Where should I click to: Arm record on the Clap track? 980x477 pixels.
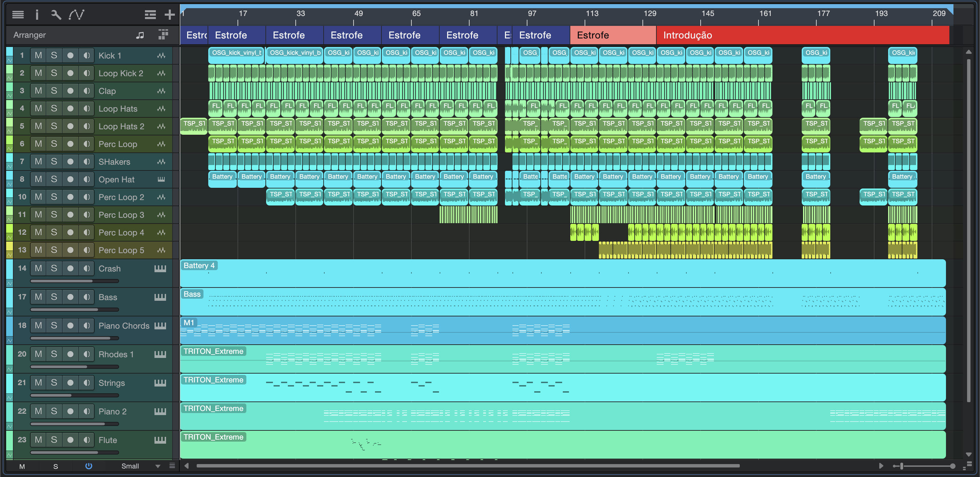pyautogui.click(x=70, y=91)
